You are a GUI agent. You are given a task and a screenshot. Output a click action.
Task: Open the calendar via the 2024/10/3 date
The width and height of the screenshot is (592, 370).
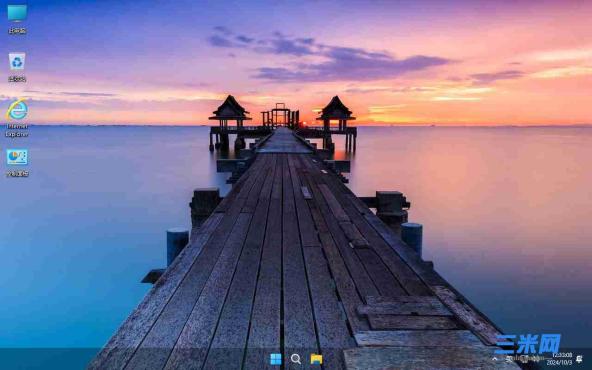pos(560,362)
